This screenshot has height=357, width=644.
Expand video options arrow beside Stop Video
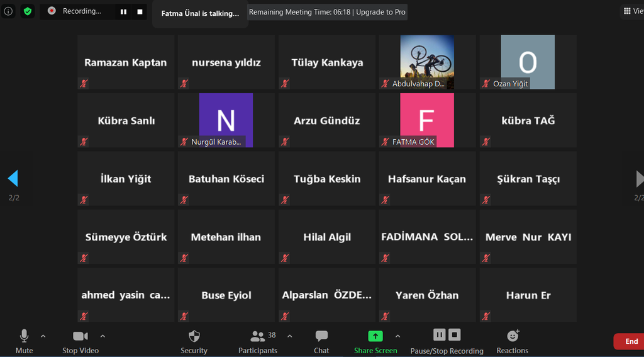pyautogui.click(x=103, y=336)
